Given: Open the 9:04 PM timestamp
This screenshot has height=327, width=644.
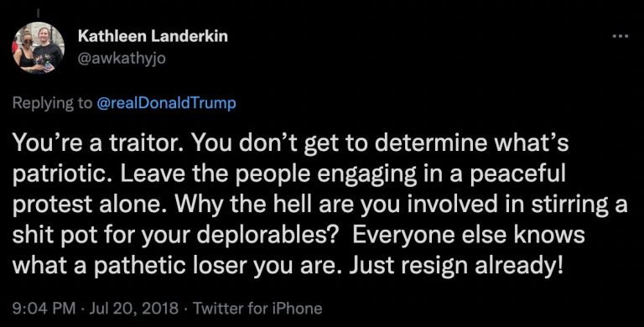Looking at the screenshot, I should (44, 308).
